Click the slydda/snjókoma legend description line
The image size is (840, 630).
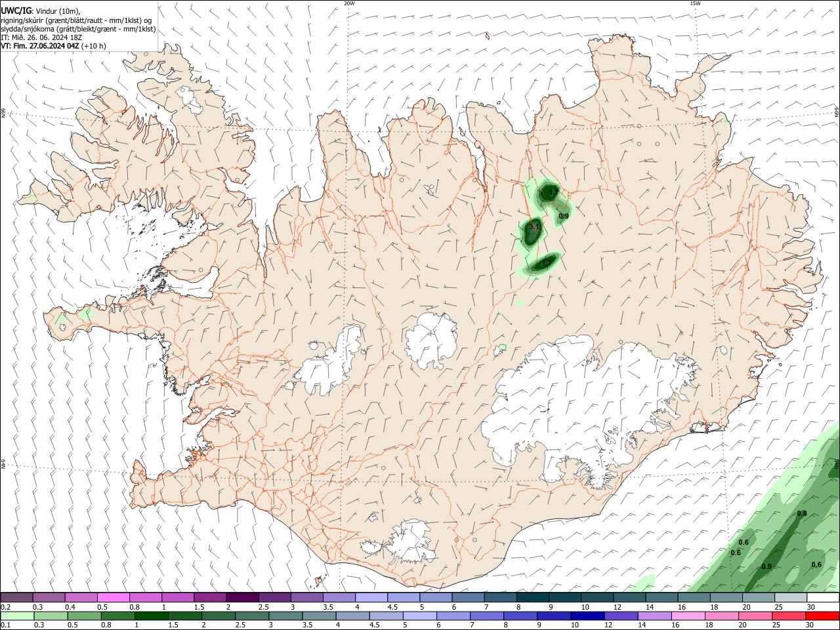(x=78, y=29)
